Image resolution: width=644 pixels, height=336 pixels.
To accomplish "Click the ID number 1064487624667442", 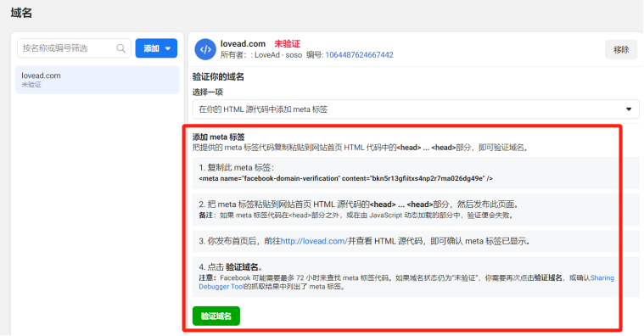I will coord(359,55).
